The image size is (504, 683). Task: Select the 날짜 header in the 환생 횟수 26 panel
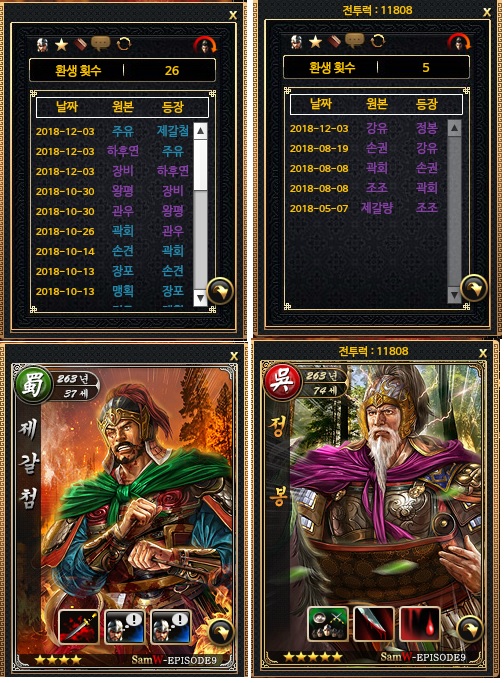[67, 107]
